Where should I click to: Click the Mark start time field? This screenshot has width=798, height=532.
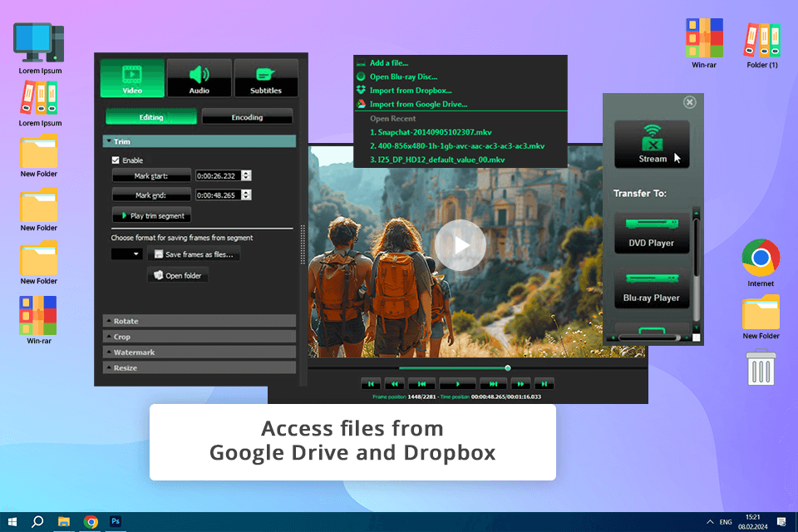pos(218,175)
